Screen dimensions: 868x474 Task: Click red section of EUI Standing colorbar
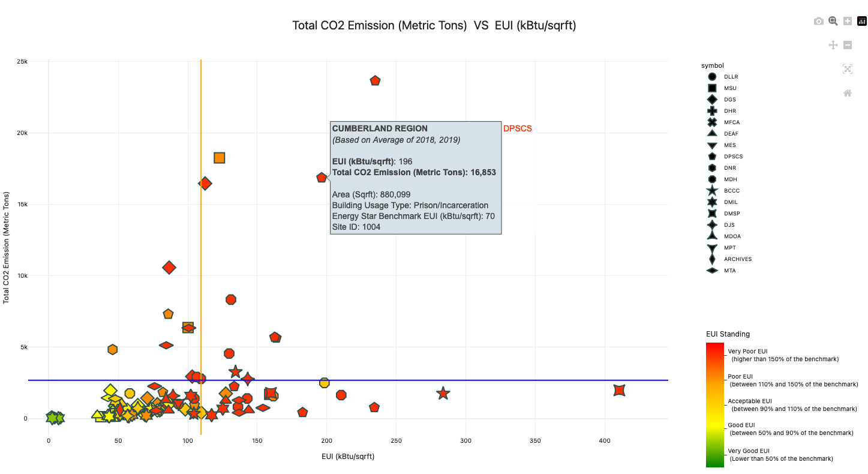pos(715,354)
